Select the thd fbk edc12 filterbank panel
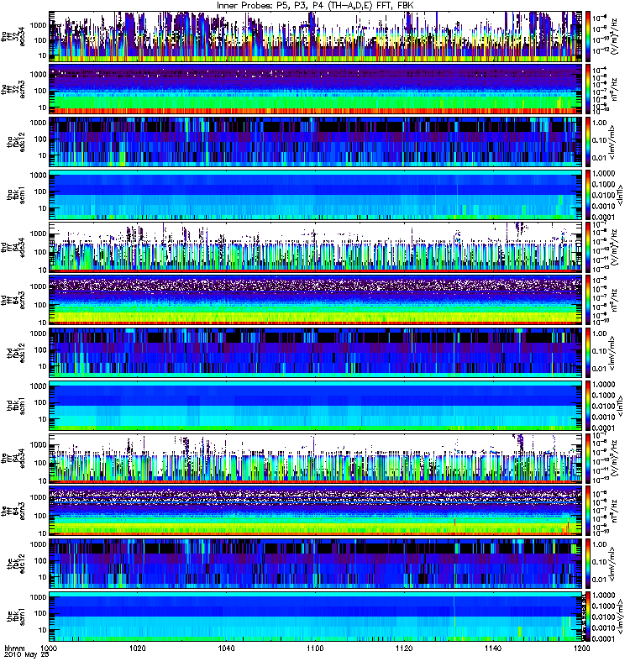Viewport: 630px width, 672px height. (x=316, y=353)
